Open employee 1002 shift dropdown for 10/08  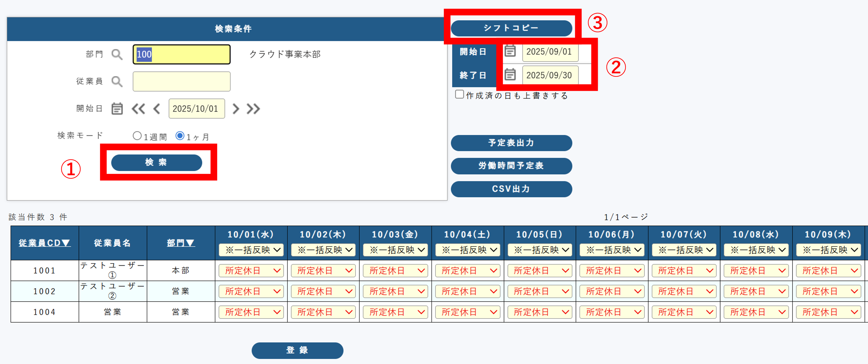pos(756,292)
